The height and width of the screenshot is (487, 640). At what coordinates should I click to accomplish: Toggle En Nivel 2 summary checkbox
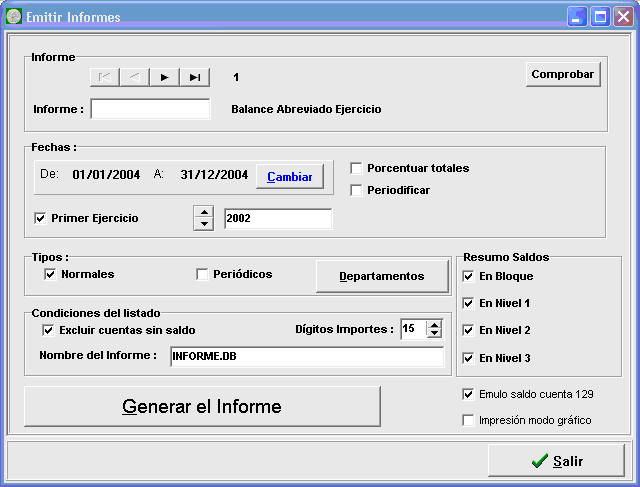pos(468,330)
